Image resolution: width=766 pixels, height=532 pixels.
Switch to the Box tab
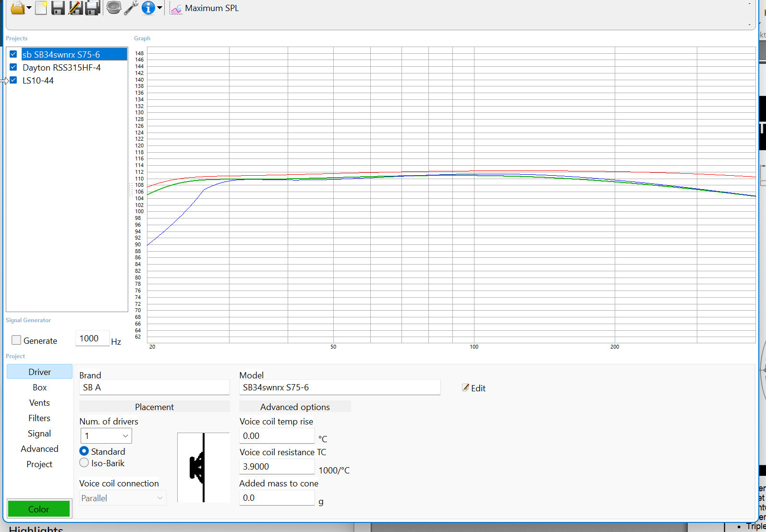39,387
